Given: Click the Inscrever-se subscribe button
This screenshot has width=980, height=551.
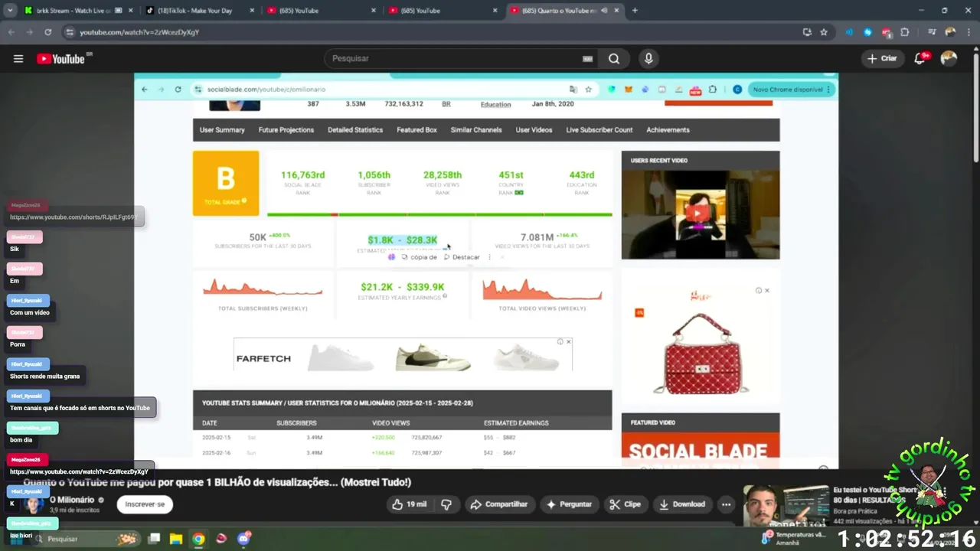Looking at the screenshot, I should (145, 504).
